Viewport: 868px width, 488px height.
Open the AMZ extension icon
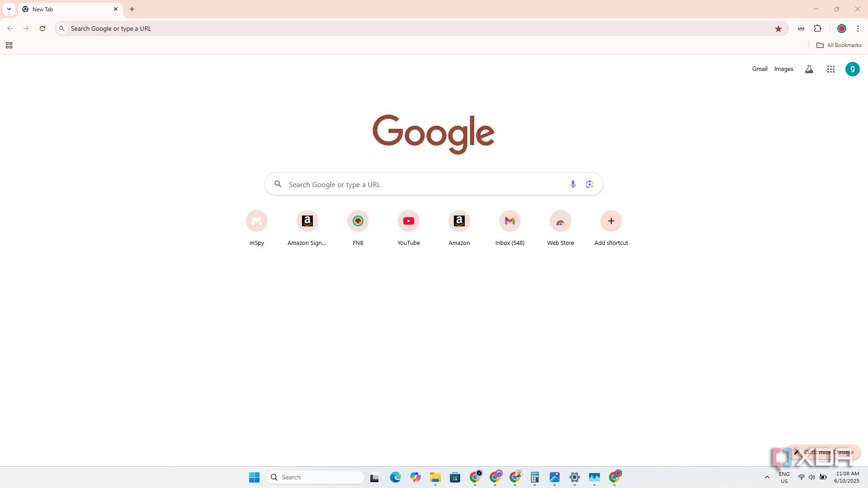[x=801, y=28]
